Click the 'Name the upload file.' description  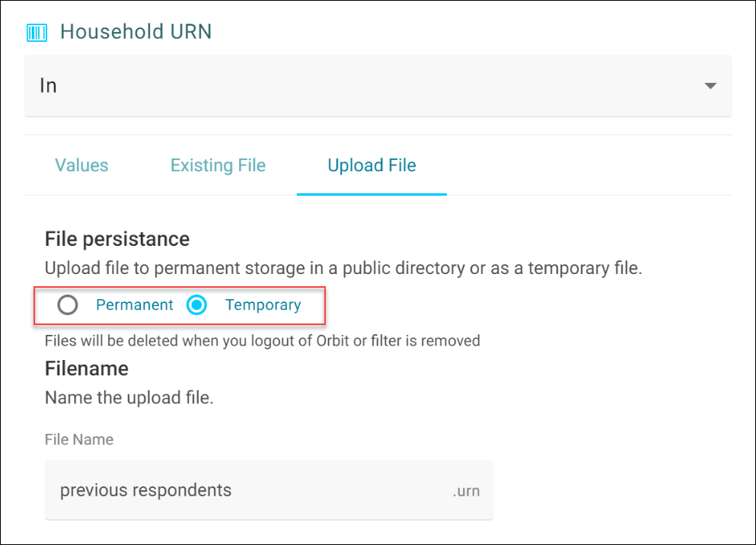129,398
